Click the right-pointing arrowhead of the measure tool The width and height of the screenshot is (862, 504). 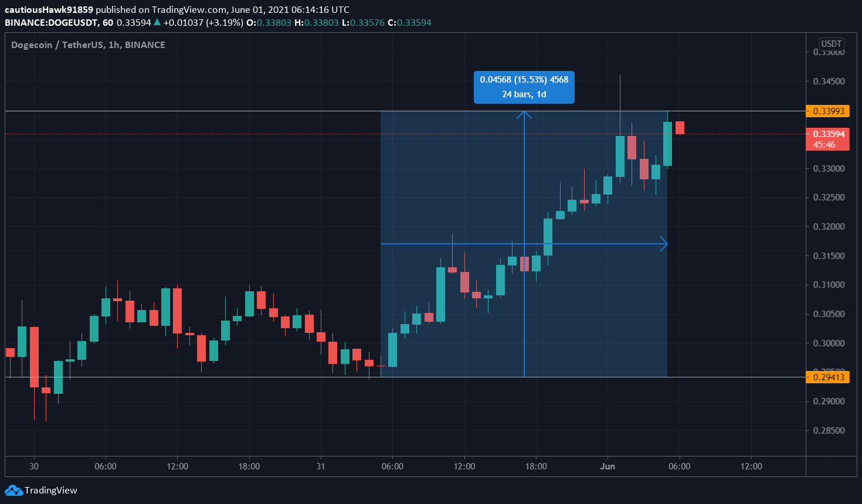[x=664, y=244]
